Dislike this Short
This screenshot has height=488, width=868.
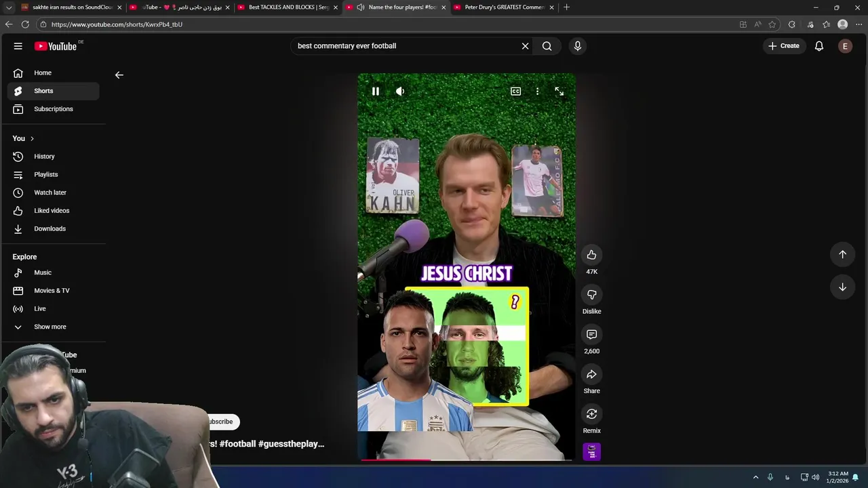[x=592, y=295]
